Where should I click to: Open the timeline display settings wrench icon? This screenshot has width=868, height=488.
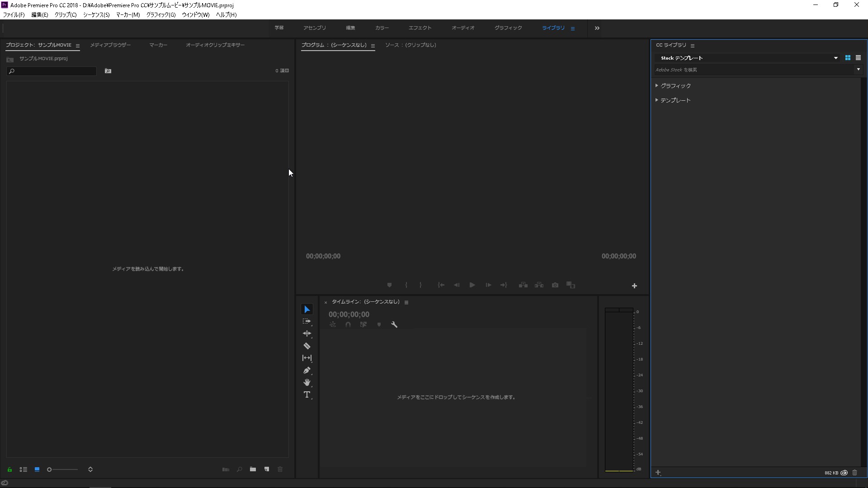[394, 324]
